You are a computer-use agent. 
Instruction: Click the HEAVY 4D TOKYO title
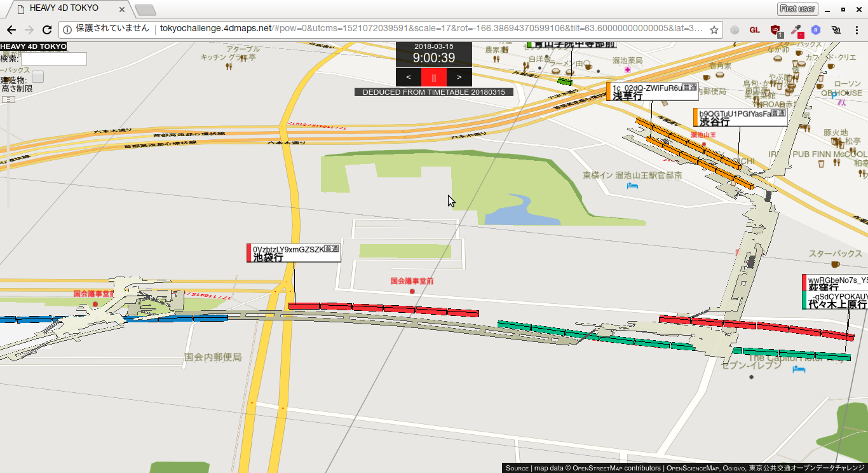click(x=33, y=46)
